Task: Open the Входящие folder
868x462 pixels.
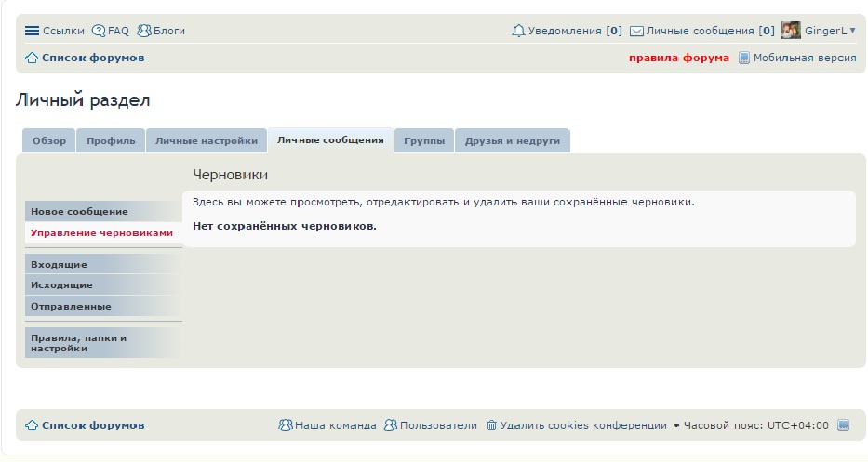Action: pos(59,265)
